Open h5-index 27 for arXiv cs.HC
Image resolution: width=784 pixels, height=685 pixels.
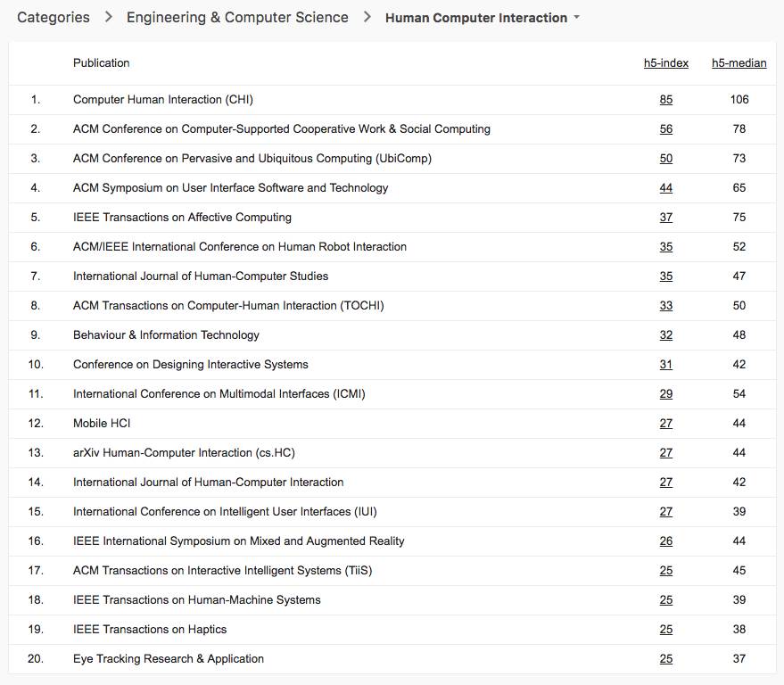[x=666, y=453]
